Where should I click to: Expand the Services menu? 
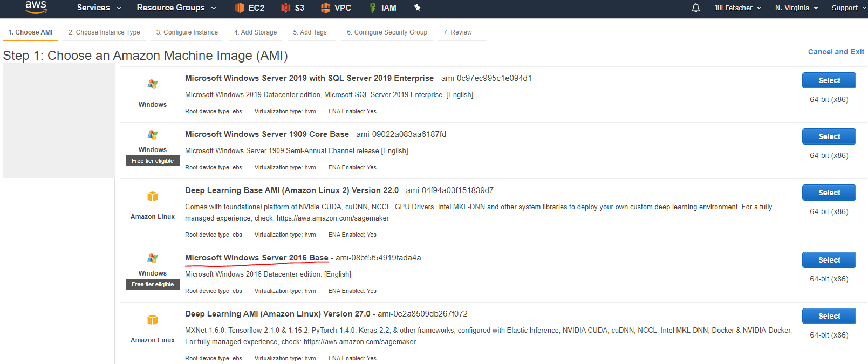[99, 8]
